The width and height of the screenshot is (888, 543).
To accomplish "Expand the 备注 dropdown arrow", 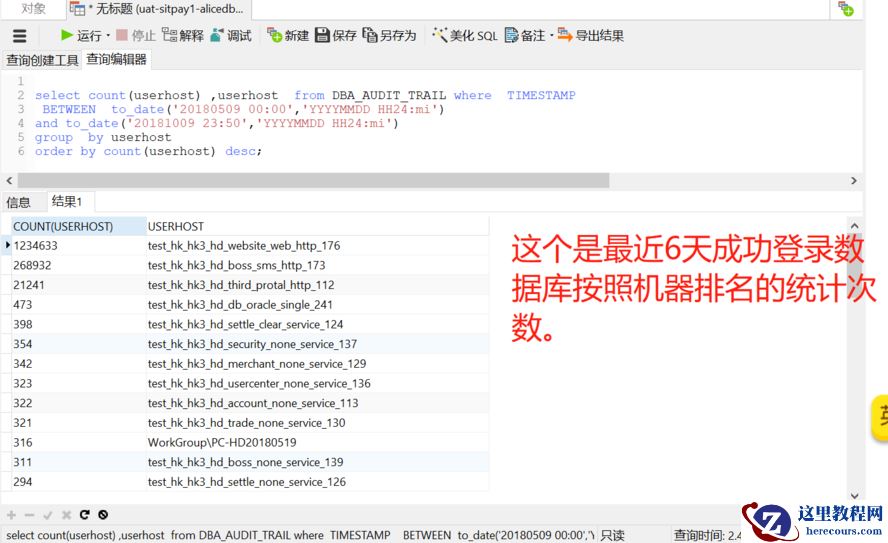I will pyautogui.click(x=551, y=36).
